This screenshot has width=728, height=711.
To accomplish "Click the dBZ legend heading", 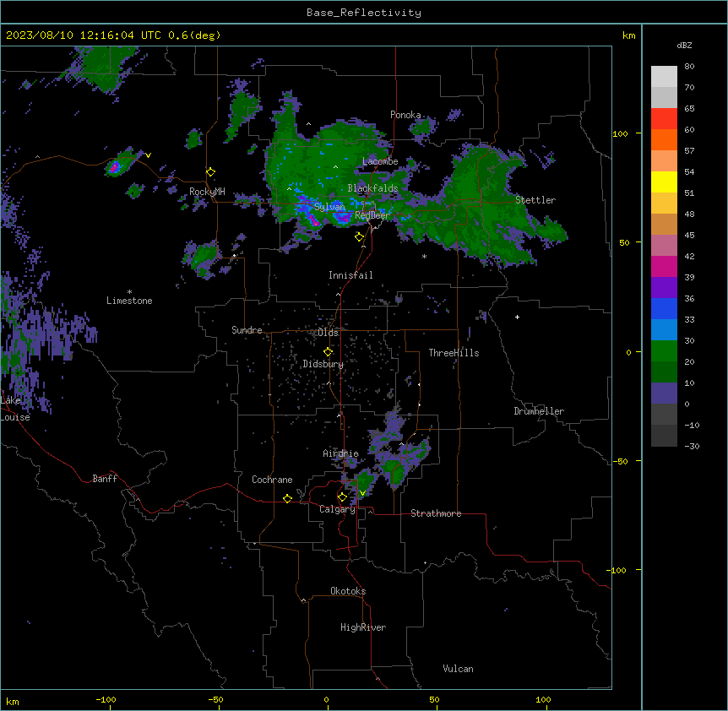I will (684, 46).
